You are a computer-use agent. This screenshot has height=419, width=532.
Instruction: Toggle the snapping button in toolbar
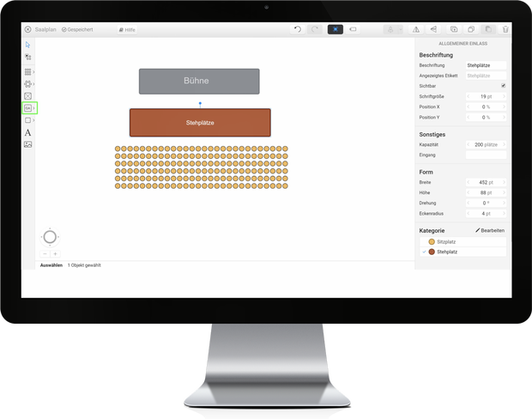tap(336, 29)
